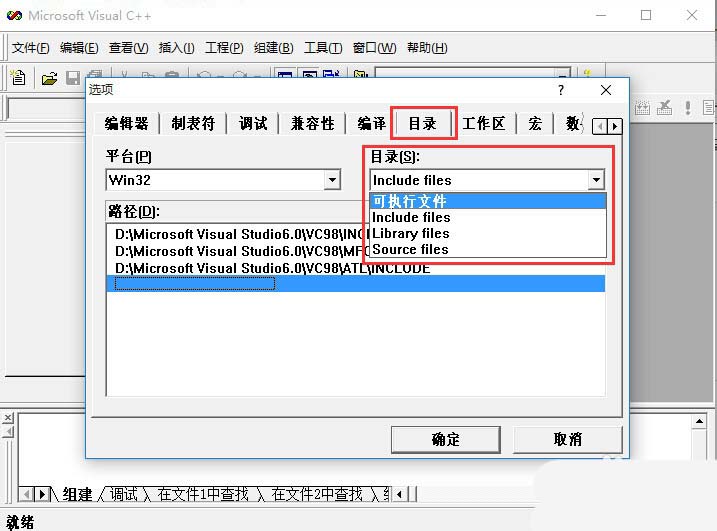
Task: Select the VC98\ATL\INCLUDE path row
Action: (356, 268)
